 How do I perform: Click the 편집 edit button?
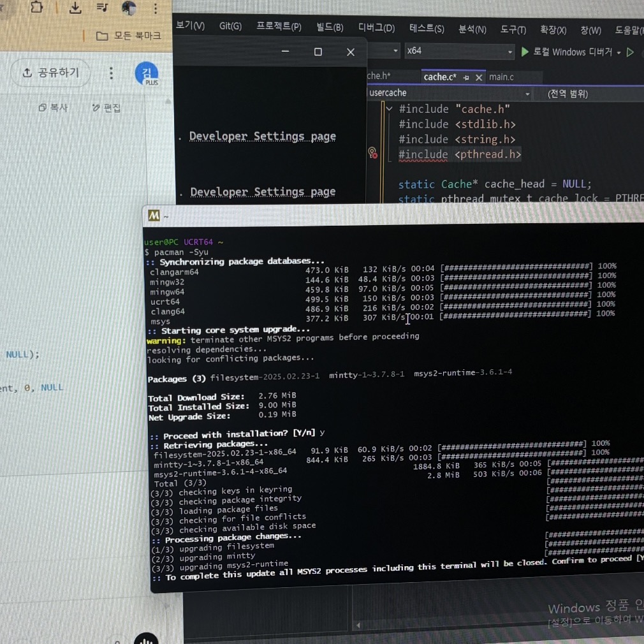pos(106,108)
